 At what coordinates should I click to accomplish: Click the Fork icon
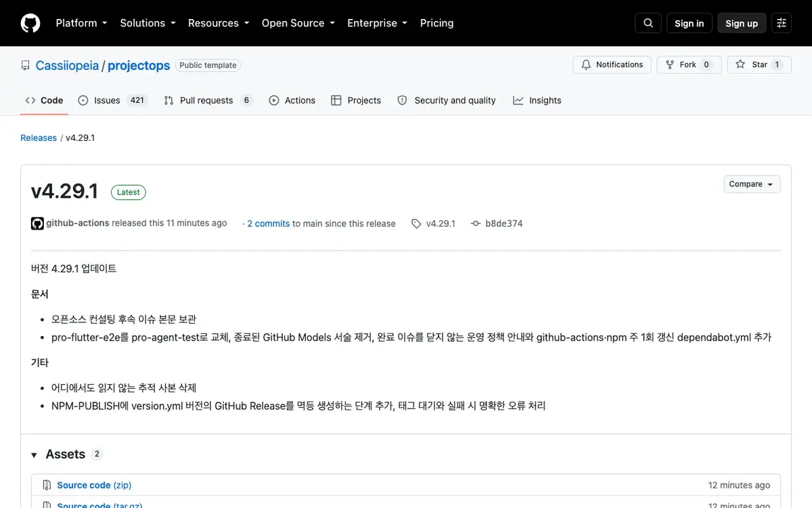click(670, 65)
